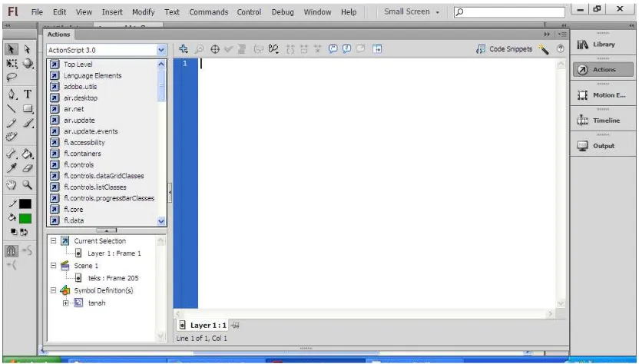The height and width of the screenshot is (364, 639).
Task: Click Collapse selection icon
Action: (304, 49)
